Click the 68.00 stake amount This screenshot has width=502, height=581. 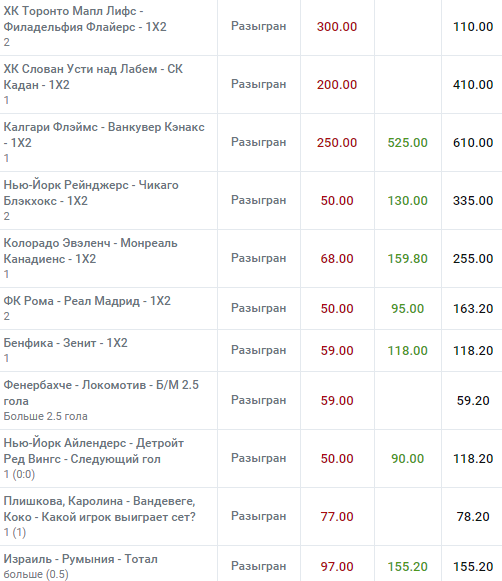337,259
